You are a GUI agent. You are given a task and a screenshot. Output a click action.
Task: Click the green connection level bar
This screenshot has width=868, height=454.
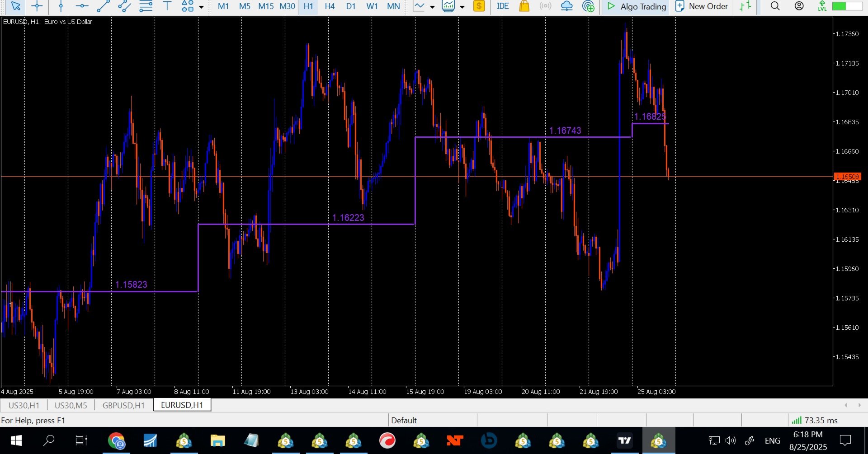click(x=847, y=6)
